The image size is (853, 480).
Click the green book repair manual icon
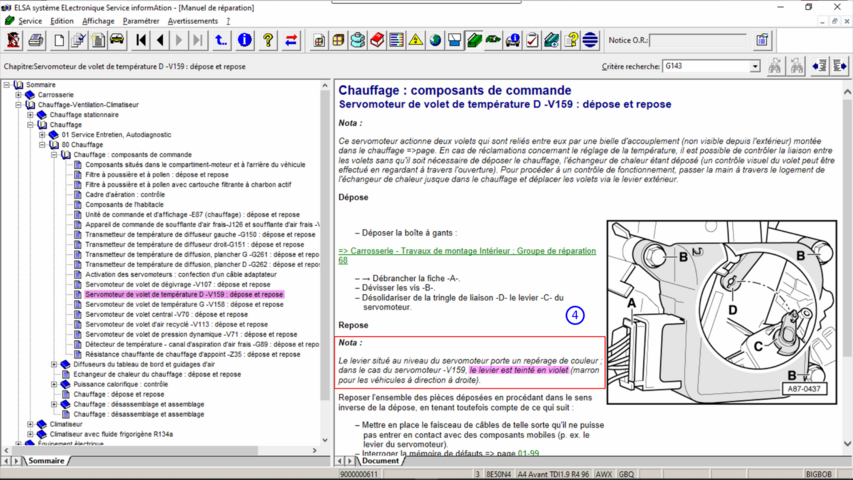coord(474,40)
